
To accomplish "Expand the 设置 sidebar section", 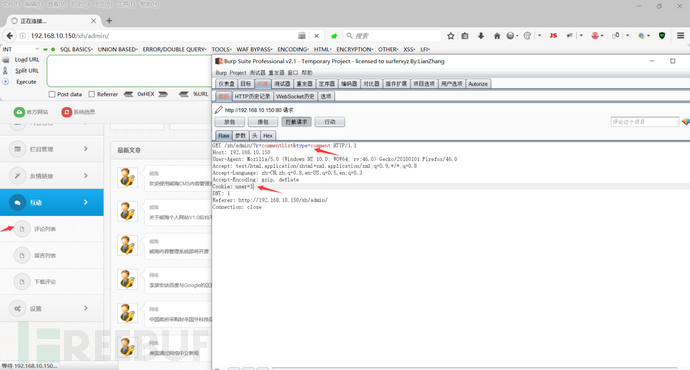I will coord(51,309).
